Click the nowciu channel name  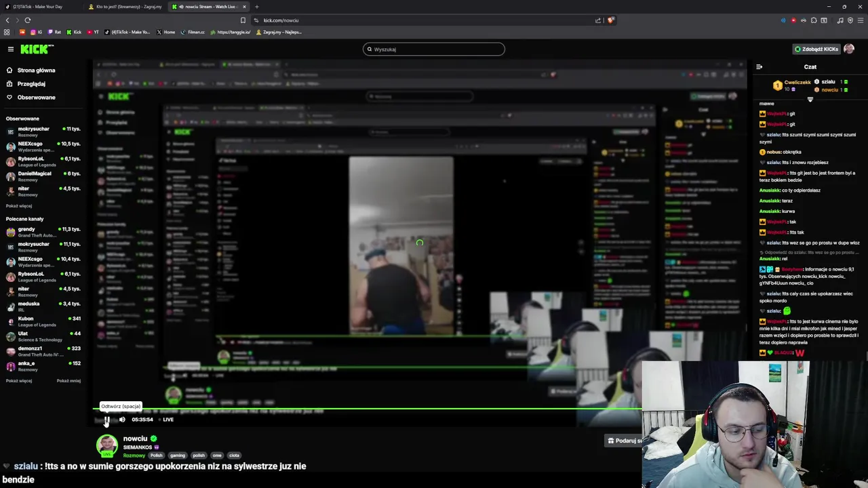click(136, 439)
